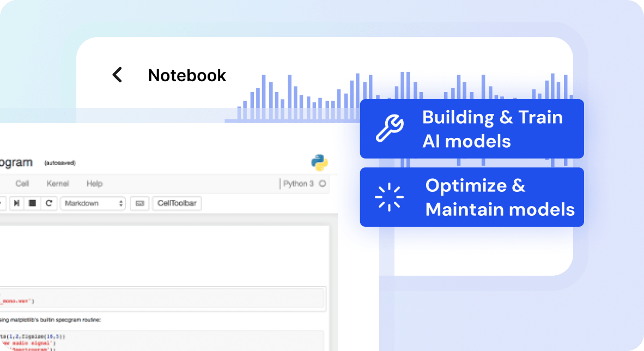644x351 pixels.
Task: Open the Kernel menu
Action: click(x=58, y=184)
